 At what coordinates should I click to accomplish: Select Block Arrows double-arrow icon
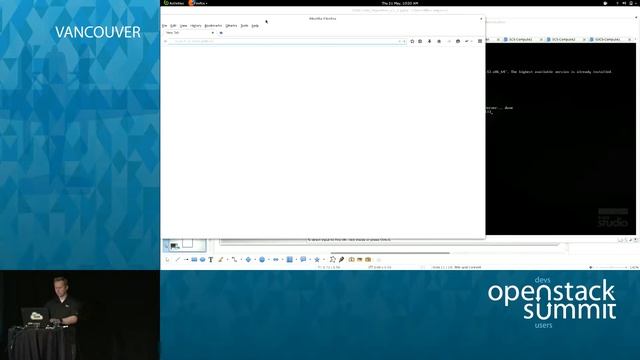click(x=276, y=260)
